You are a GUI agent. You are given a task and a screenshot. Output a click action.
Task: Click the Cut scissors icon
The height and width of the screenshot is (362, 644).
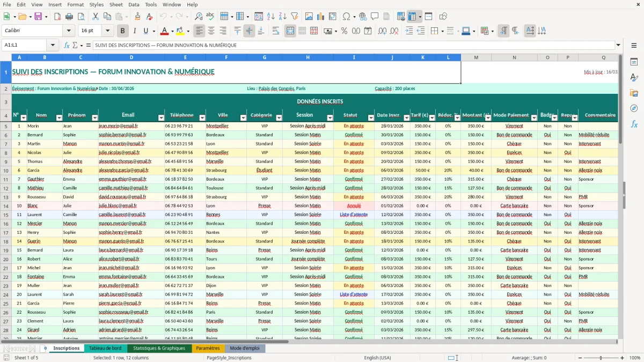[x=96, y=17]
